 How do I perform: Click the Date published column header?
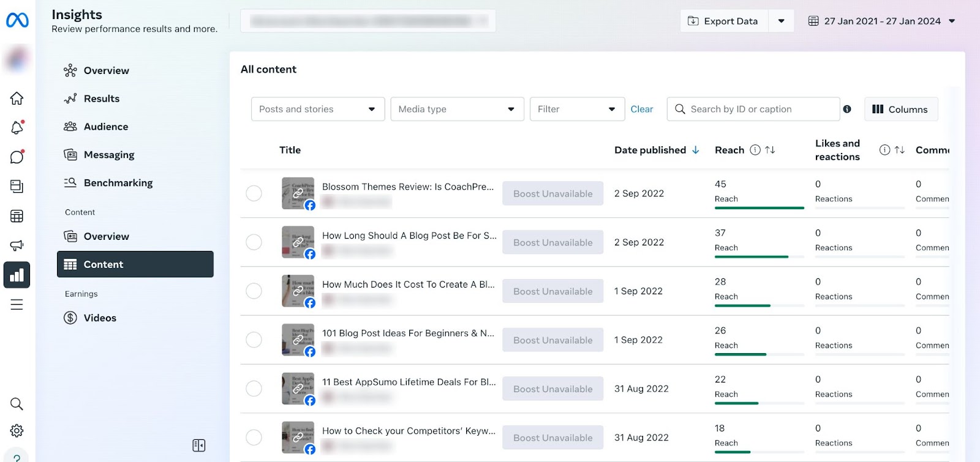pyautogui.click(x=650, y=150)
